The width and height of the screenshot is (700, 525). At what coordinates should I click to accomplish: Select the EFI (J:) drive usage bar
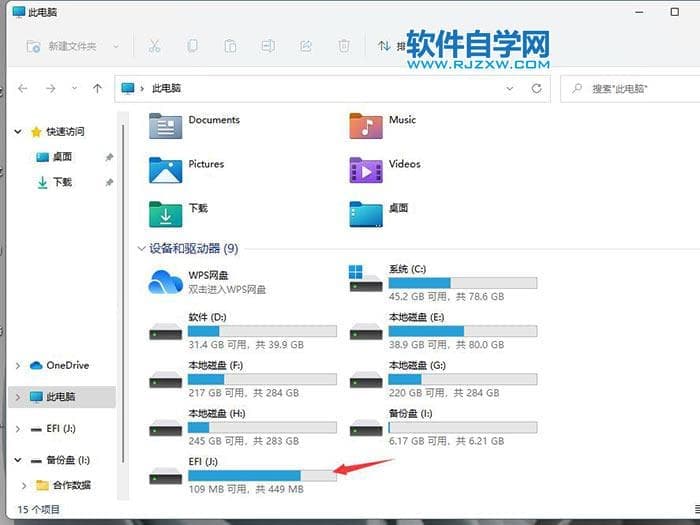click(x=262, y=476)
